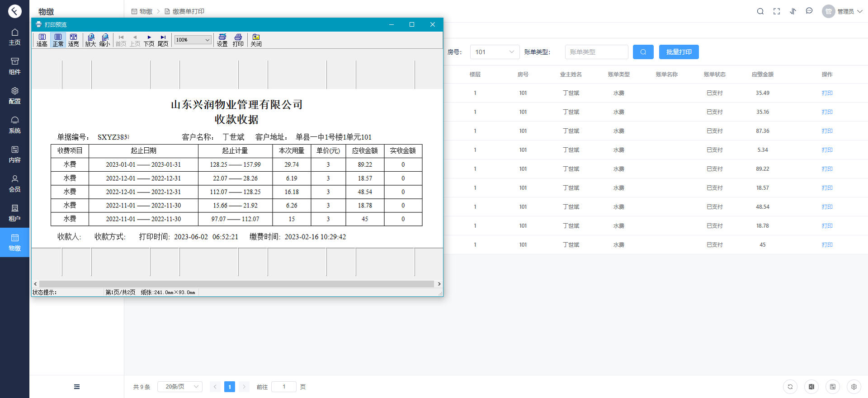
Task: Click 打印 link for the 5.34 row
Action: tap(827, 150)
